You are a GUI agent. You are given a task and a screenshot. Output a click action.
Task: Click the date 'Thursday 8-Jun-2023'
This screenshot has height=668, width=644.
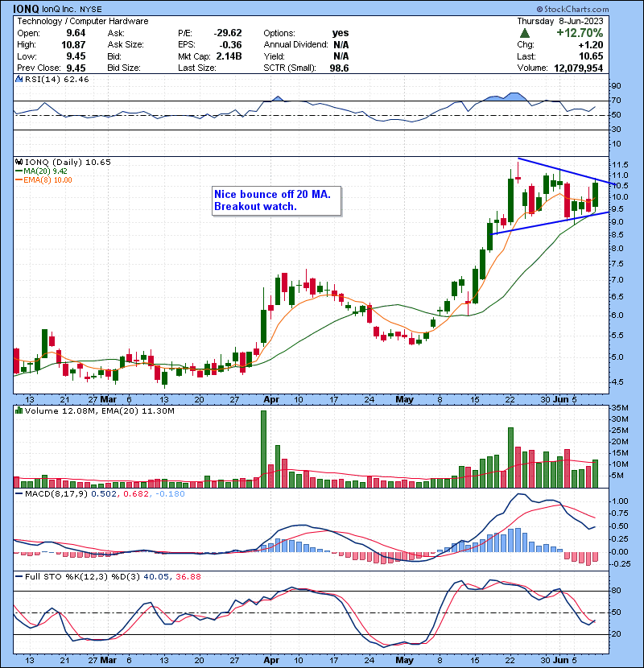(560, 21)
